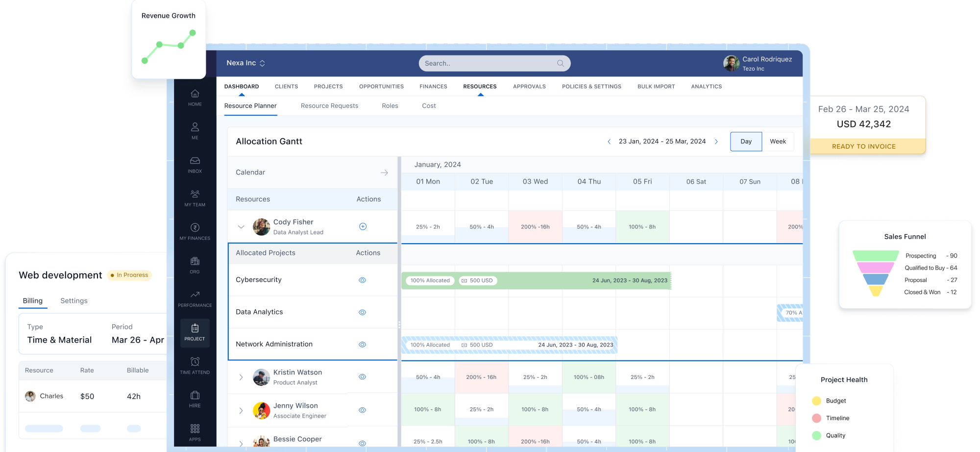Toggle eye icon for Data Analytics project
The height and width of the screenshot is (452, 980).
click(x=362, y=312)
